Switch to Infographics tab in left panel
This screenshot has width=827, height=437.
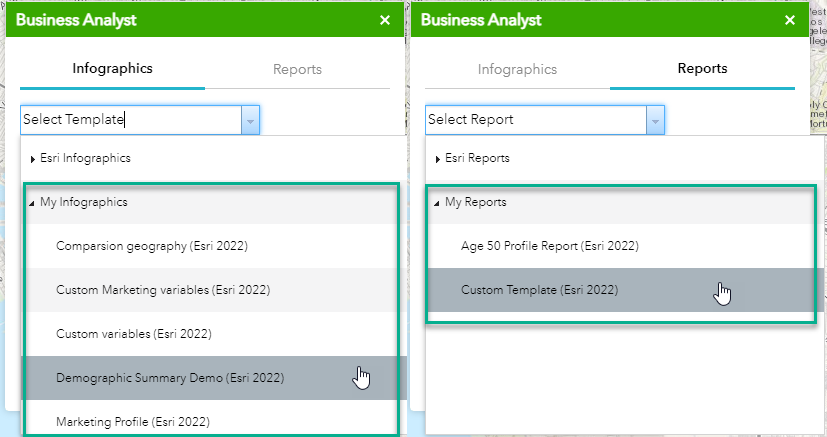pyautogui.click(x=112, y=69)
